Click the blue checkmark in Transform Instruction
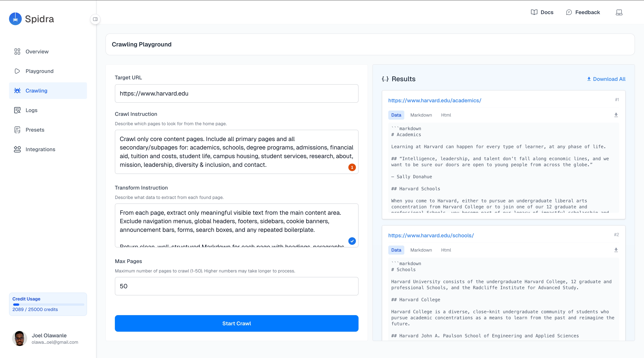Image resolution: width=644 pixels, height=358 pixels. [x=352, y=241]
